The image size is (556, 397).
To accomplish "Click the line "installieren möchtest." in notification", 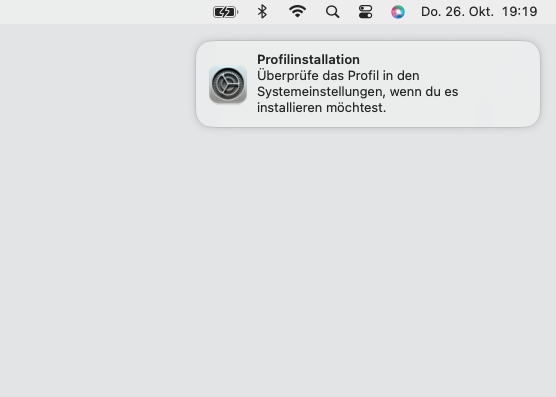I will [322, 107].
